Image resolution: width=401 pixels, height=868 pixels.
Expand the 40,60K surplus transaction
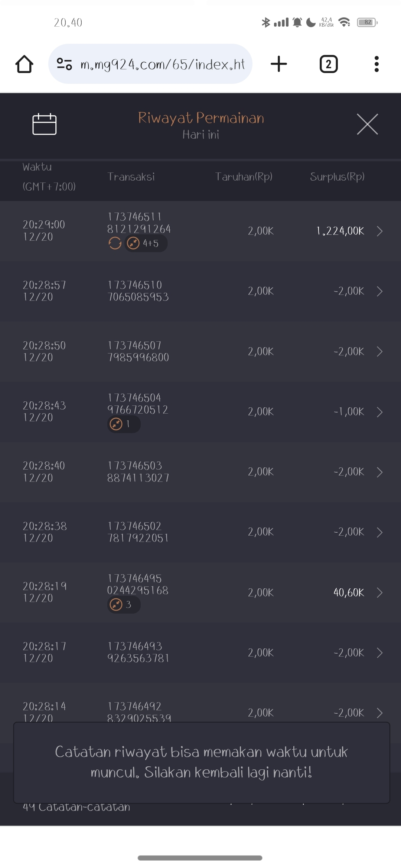click(x=379, y=592)
